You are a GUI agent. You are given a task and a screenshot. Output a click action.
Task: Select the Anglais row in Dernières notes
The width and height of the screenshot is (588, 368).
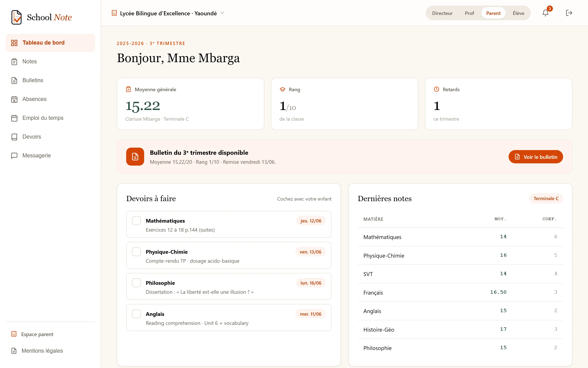tap(460, 311)
